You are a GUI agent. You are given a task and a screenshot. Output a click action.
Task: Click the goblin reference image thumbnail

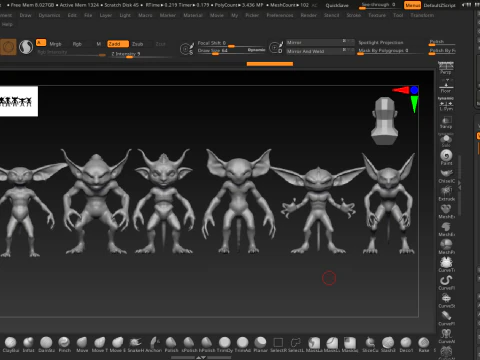click(x=19, y=101)
